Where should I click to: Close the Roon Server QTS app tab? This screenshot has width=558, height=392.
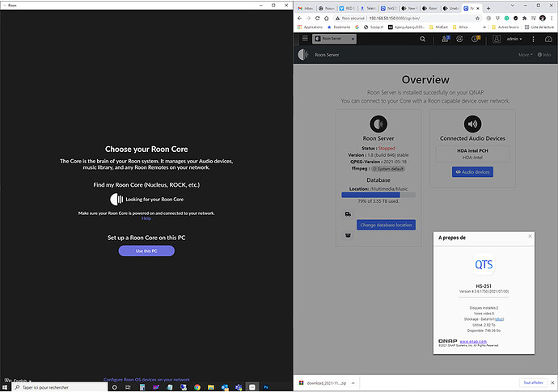(x=353, y=39)
